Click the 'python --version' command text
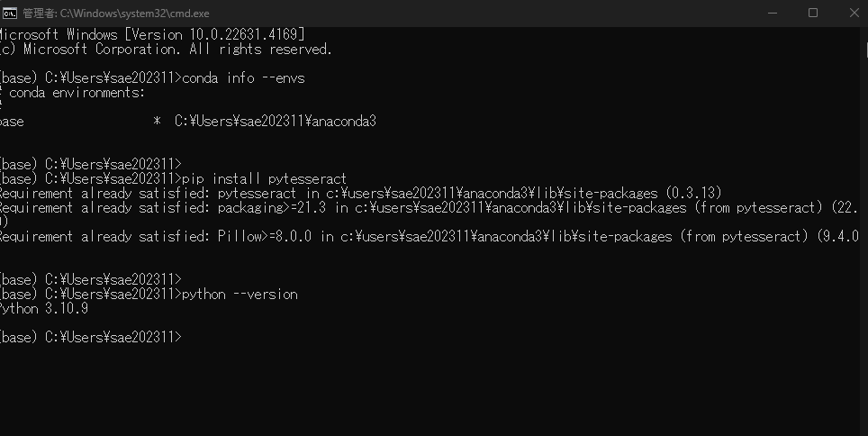The height and width of the screenshot is (436, 868). point(240,295)
